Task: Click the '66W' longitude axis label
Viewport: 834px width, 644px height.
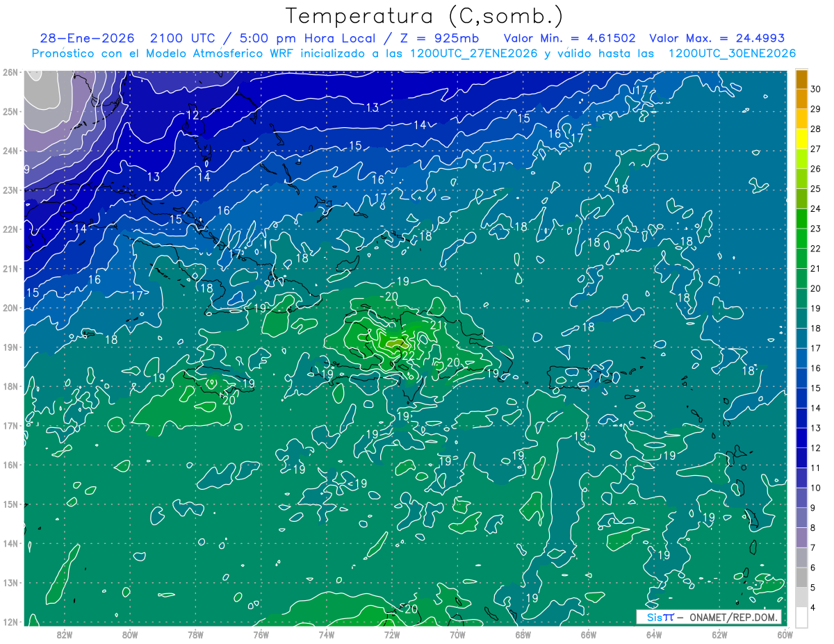Action: pos(589,634)
